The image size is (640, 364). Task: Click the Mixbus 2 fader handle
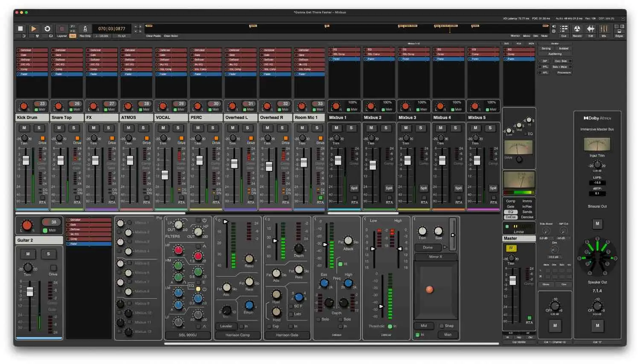(373, 165)
